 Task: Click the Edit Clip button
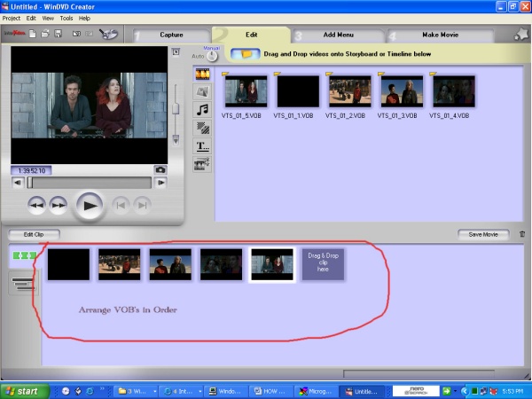34,234
